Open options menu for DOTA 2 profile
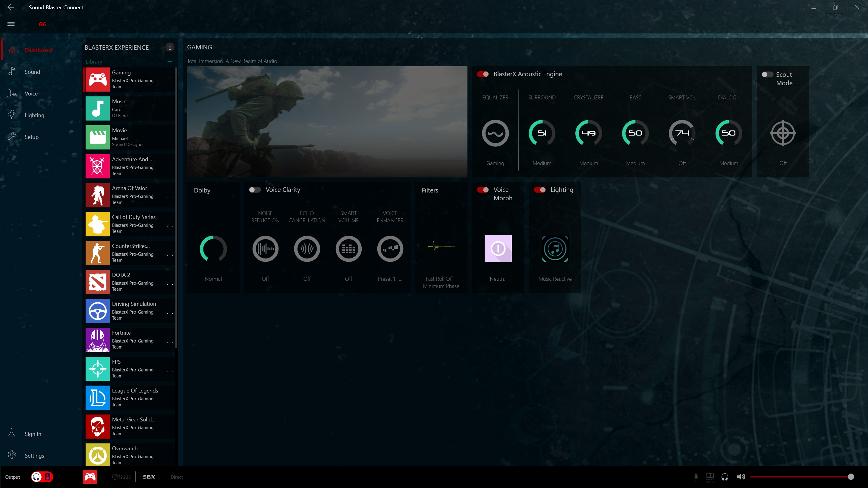868x488 pixels. click(x=170, y=284)
